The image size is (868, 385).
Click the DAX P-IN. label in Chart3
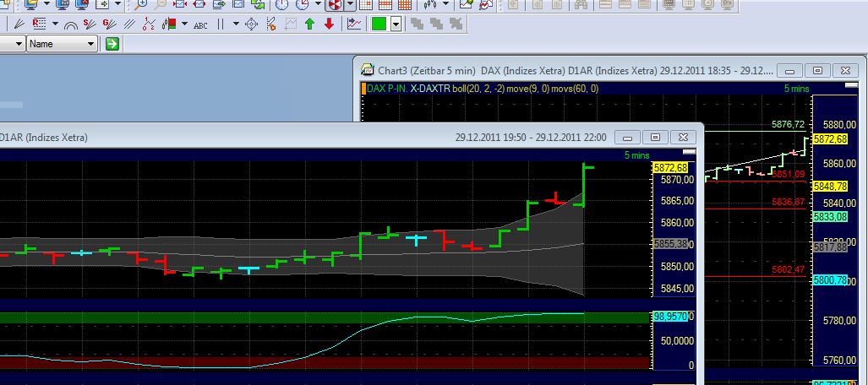pyautogui.click(x=386, y=88)
